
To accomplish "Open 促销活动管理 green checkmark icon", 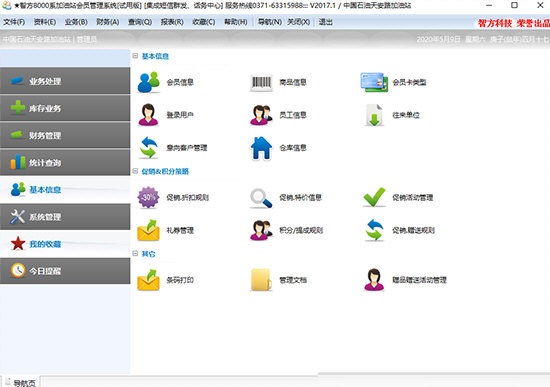I will pyautogui.click(x=374, y=197).
